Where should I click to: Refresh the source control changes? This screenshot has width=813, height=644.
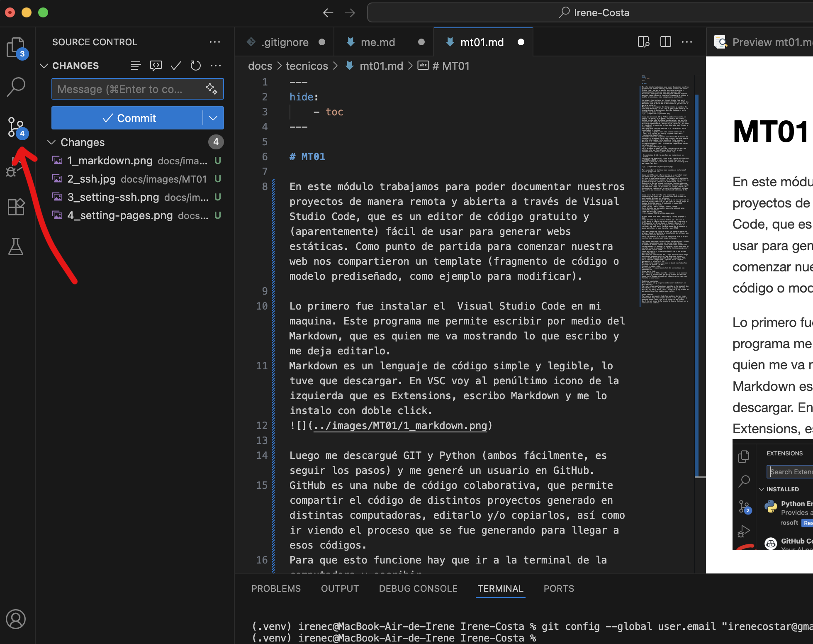click(195, 66)
